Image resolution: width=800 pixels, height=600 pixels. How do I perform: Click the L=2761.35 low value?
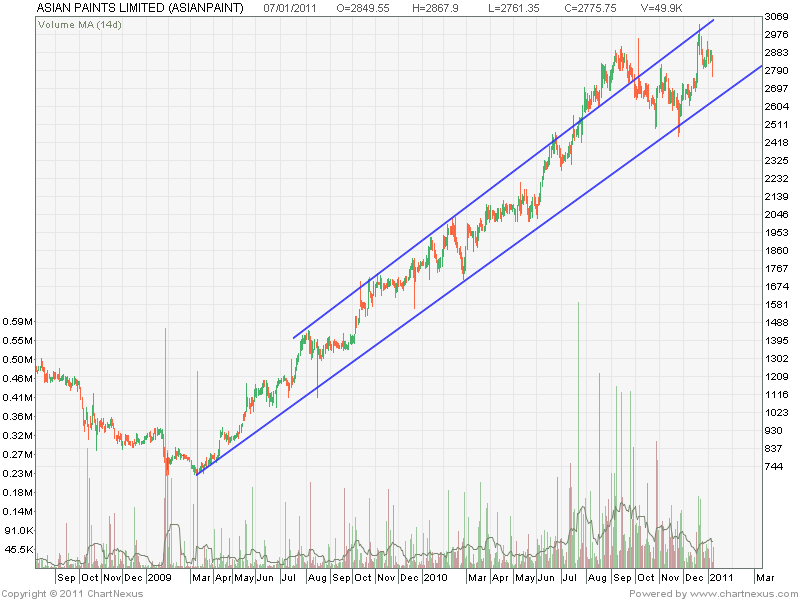tap(513, 8)
